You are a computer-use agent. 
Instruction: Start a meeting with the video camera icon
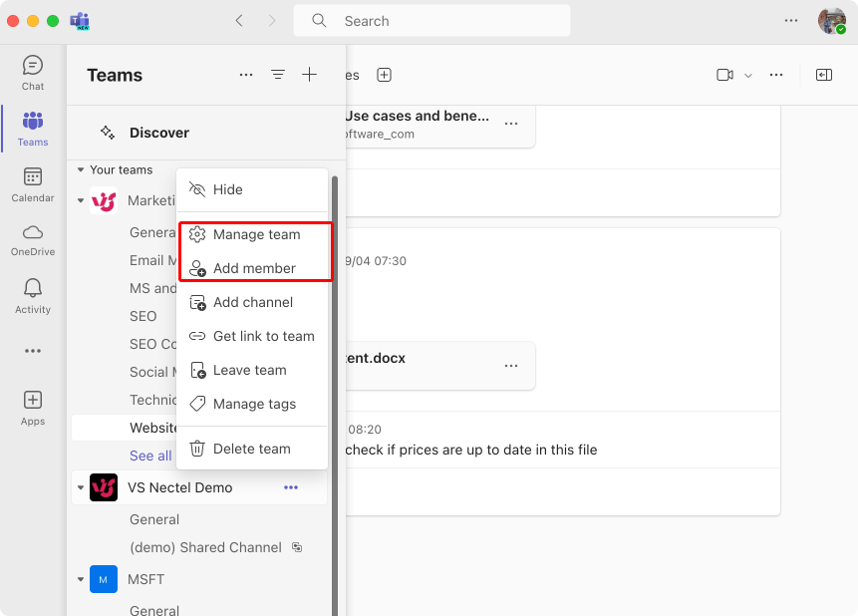(x=725, y=75)
